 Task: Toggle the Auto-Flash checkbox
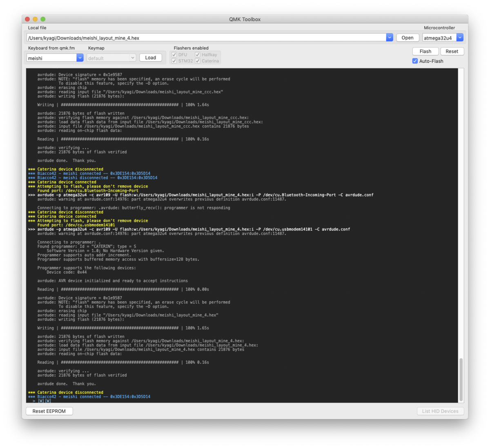point(415,61)
